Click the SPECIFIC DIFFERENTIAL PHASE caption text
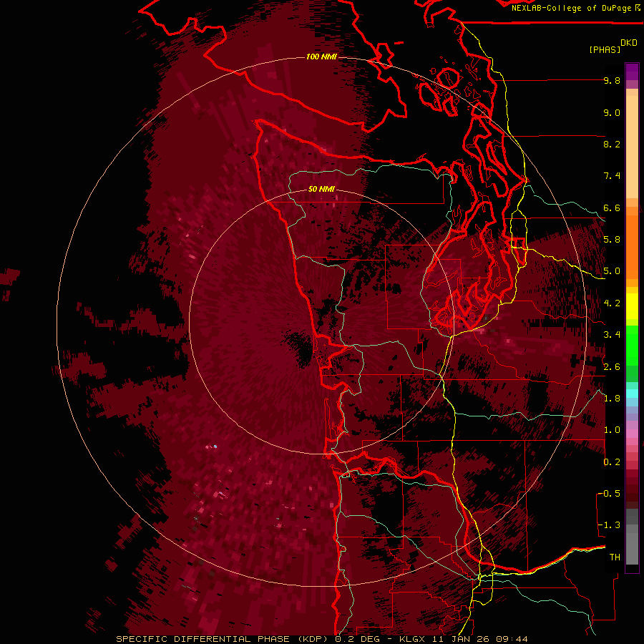Image resolution: width=644 pixels, height=644 pixels. click(x=203, y=639)
